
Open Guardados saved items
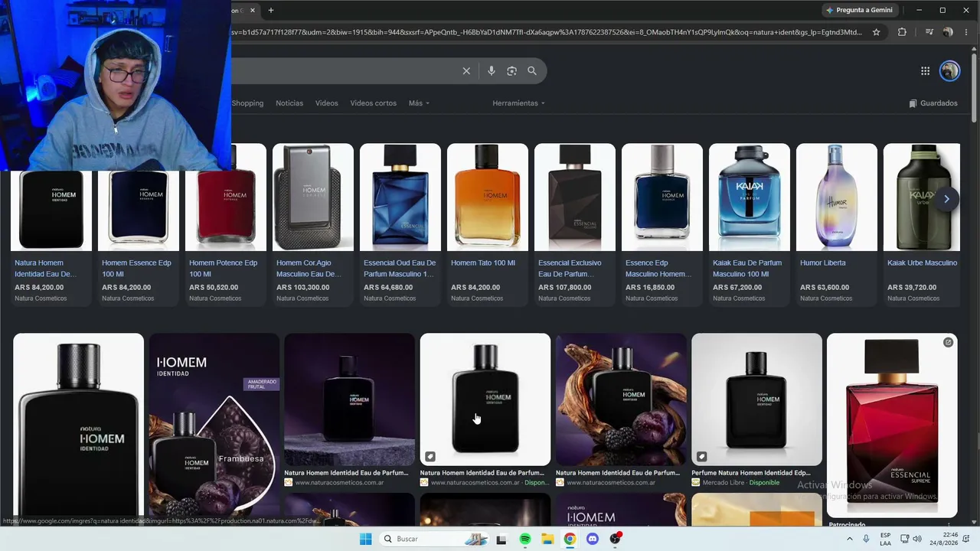tap(933, 103)
